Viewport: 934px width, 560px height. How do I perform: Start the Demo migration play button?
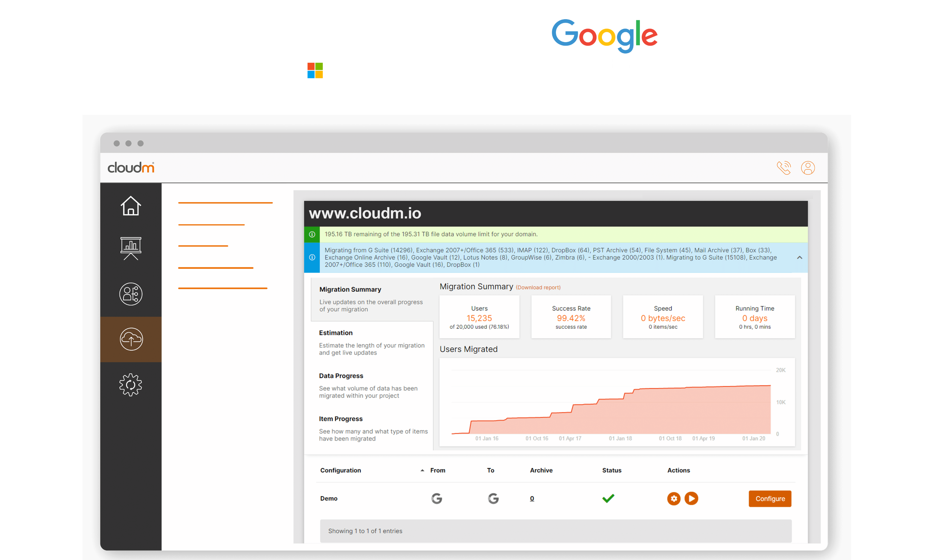(x=691, y=498)
